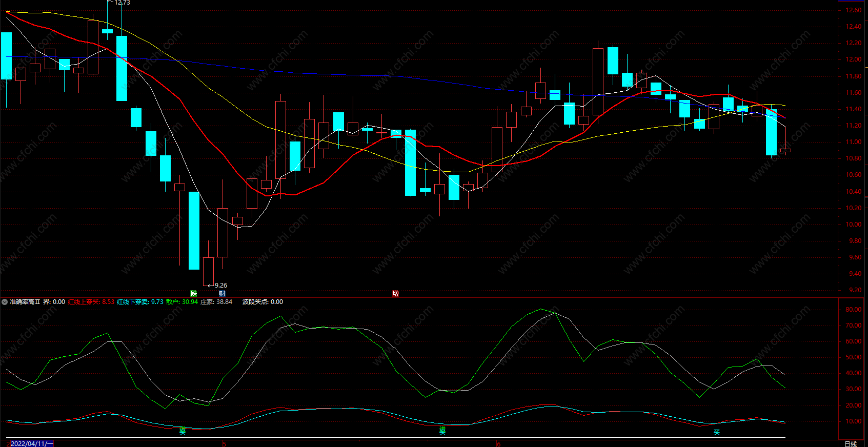The image size is (868, 447).
Task: Click the 9.26 low price label
Action: 221,286
